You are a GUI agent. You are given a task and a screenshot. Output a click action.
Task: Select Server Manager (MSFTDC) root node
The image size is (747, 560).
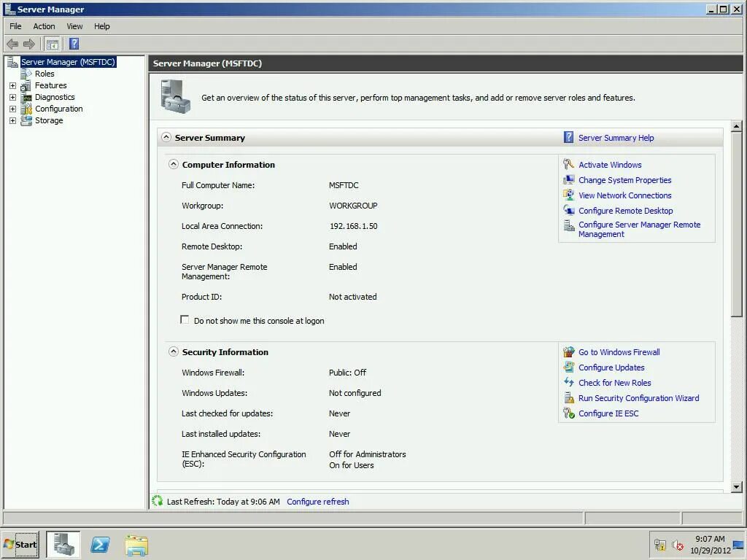pos(68,62)
